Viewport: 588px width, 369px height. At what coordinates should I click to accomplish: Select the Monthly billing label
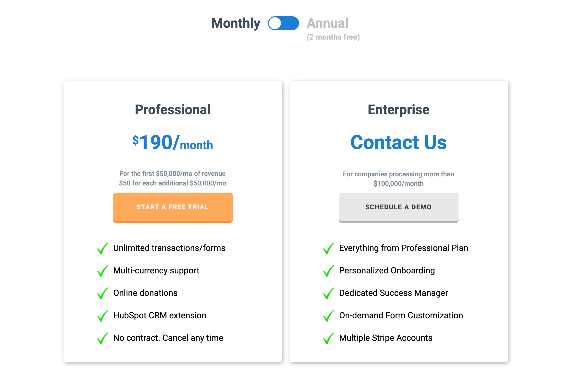[235, 23]
